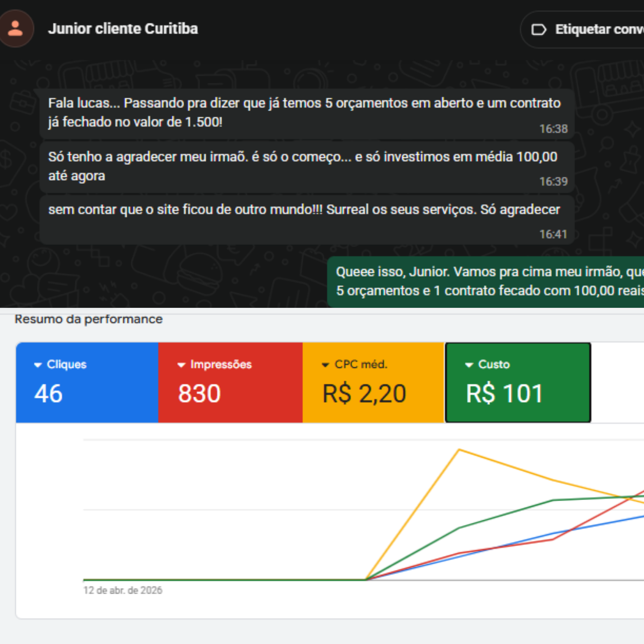Viewport: 644px width, 644px height.
Task: Select the yellow CPC méd. R$ 2,20 card
Action: click(x=373, y=382)
